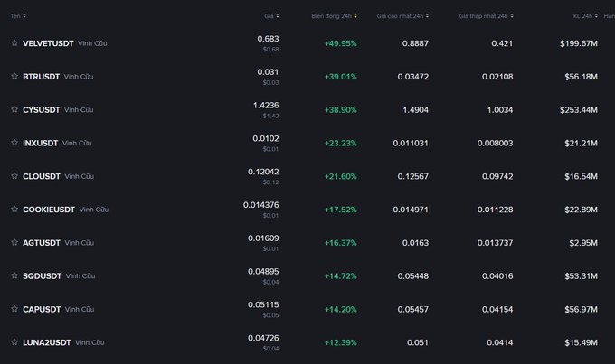
Task: Click the $53.31M volume cell
Action: (581, 276)
